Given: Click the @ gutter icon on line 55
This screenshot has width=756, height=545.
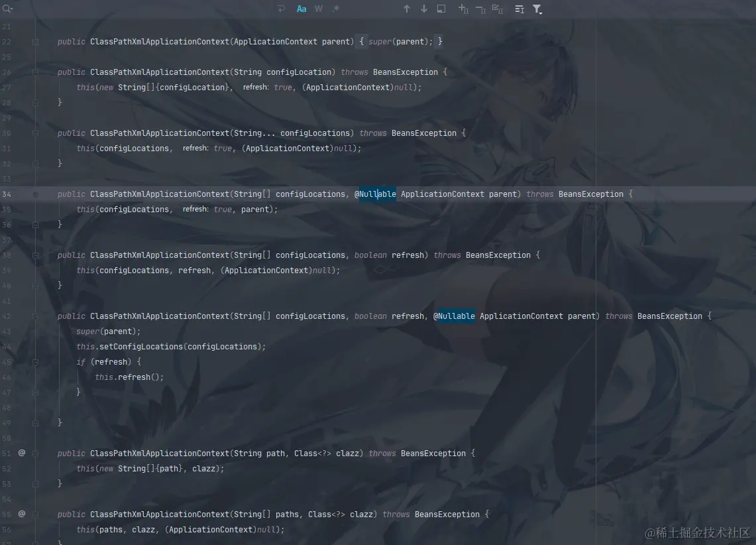Looking at the screenshot, I should 22,514.
